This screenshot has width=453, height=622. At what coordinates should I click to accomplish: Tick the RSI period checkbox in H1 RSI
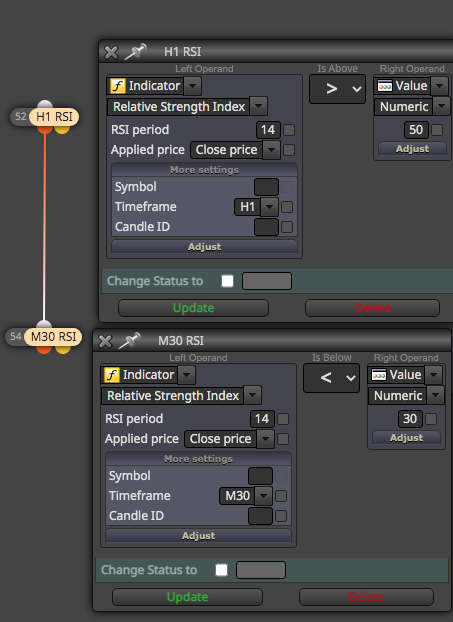(x=289, y=130)
